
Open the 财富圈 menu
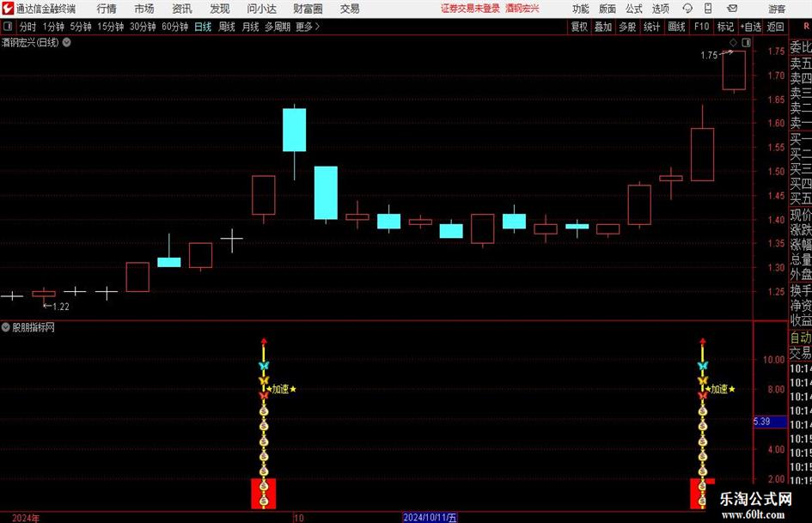(x=308, y=9)
